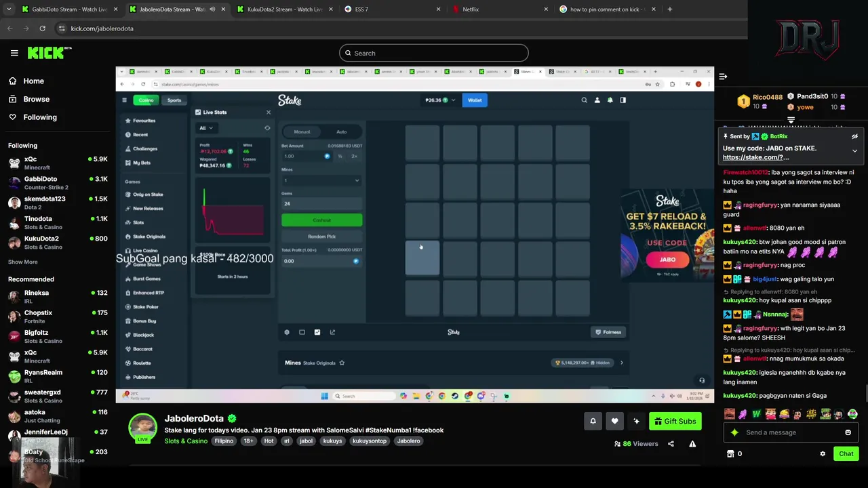
Task: Open chat settings gear
Action: click(x=823, y=453)
